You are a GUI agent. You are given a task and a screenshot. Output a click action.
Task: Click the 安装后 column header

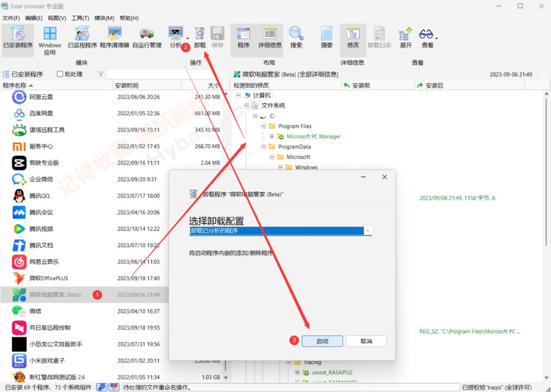(470, 86)
